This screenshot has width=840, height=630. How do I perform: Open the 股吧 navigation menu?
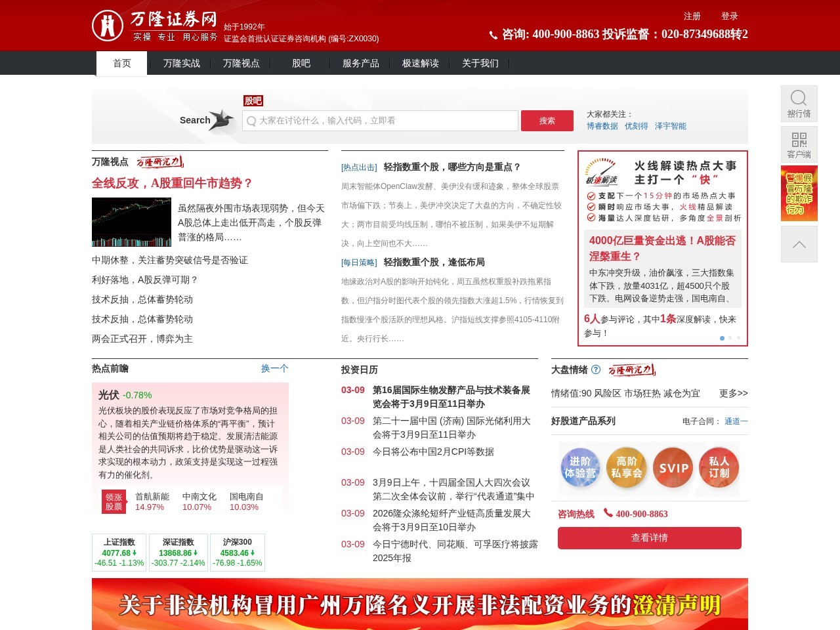[x=300, y=63]
